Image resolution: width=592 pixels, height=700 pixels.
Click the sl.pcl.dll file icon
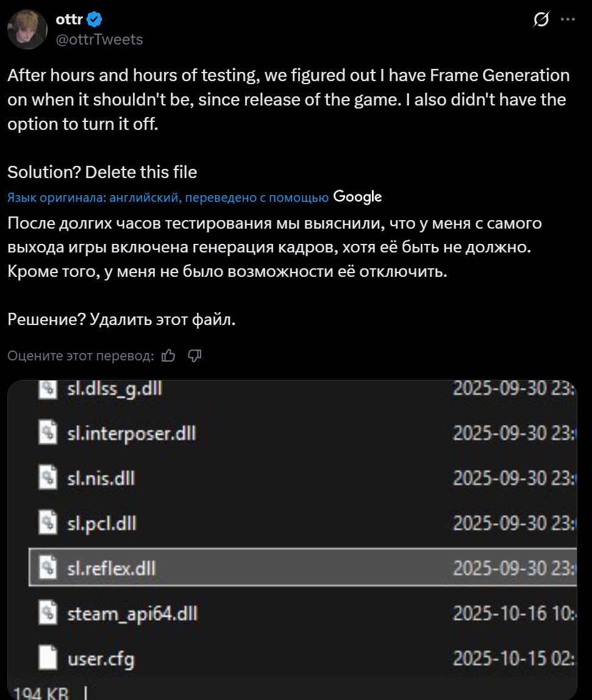[47, 523]
